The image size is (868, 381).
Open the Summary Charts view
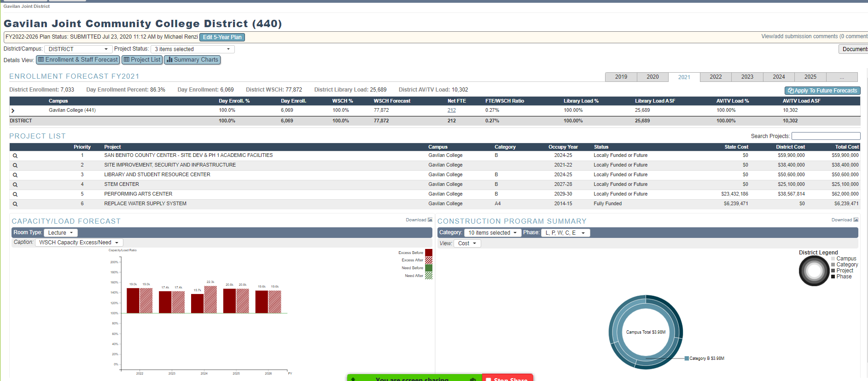192,60
